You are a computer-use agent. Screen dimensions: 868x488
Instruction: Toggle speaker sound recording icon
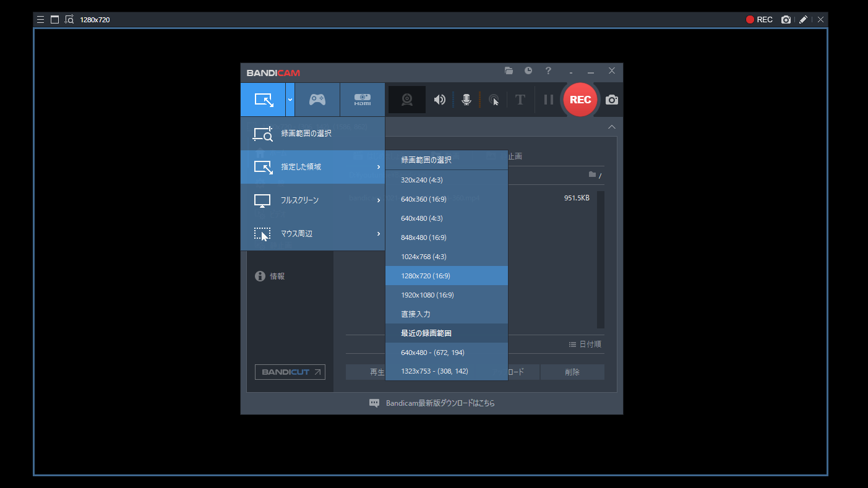point(439,100)
